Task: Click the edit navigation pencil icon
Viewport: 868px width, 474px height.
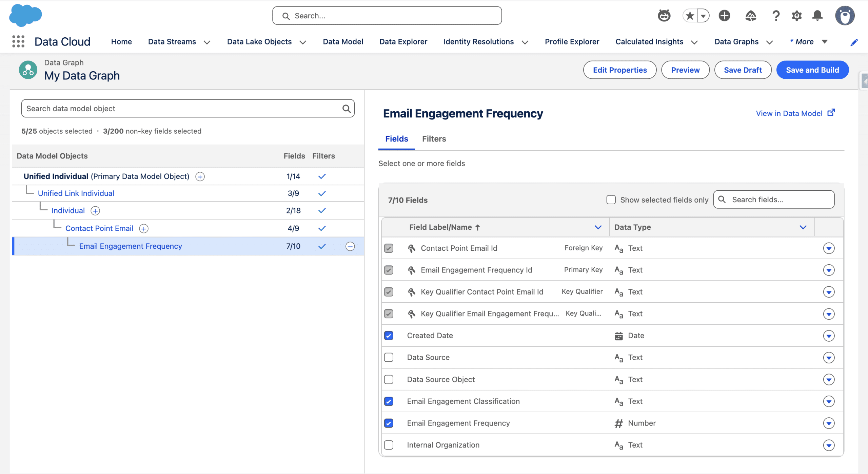Action: (x=854, y=42)
